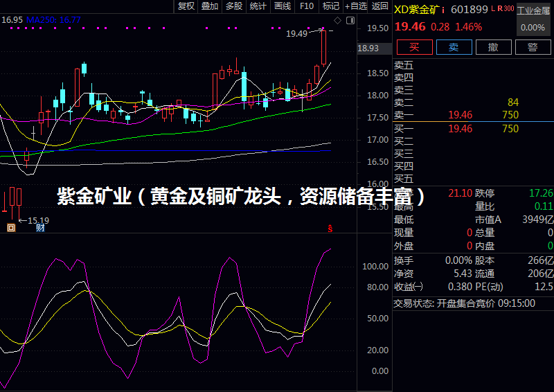Click the 跌停 value 17.26
This screenshot has width=554, height=392.
(541, 193)
